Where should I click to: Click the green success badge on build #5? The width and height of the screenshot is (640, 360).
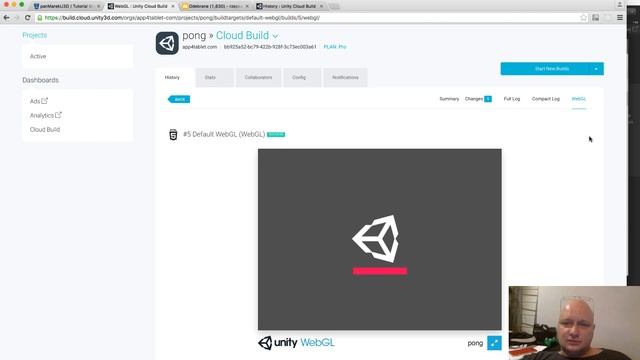(276, 134)
